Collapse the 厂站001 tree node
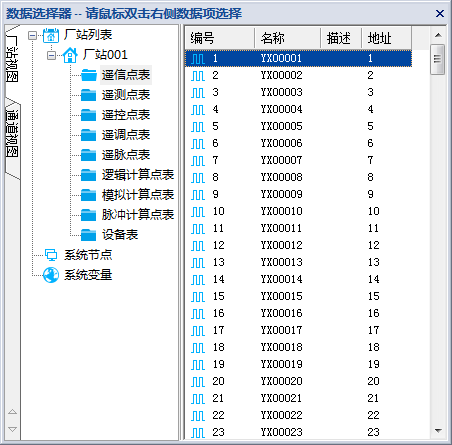The width and height of the screenshot is (452, 445). (x=52, y=55)
